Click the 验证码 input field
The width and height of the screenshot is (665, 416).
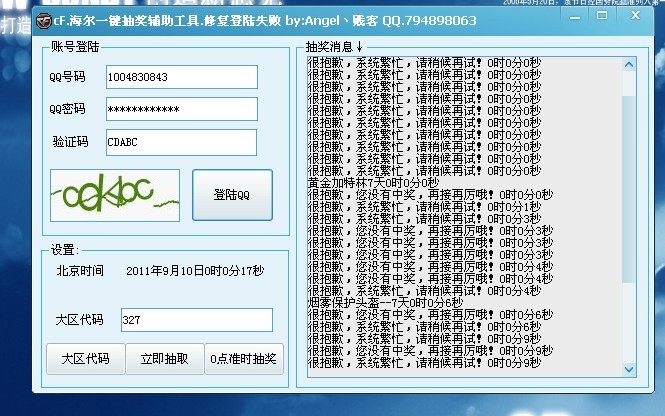click(x=181, y=142)
